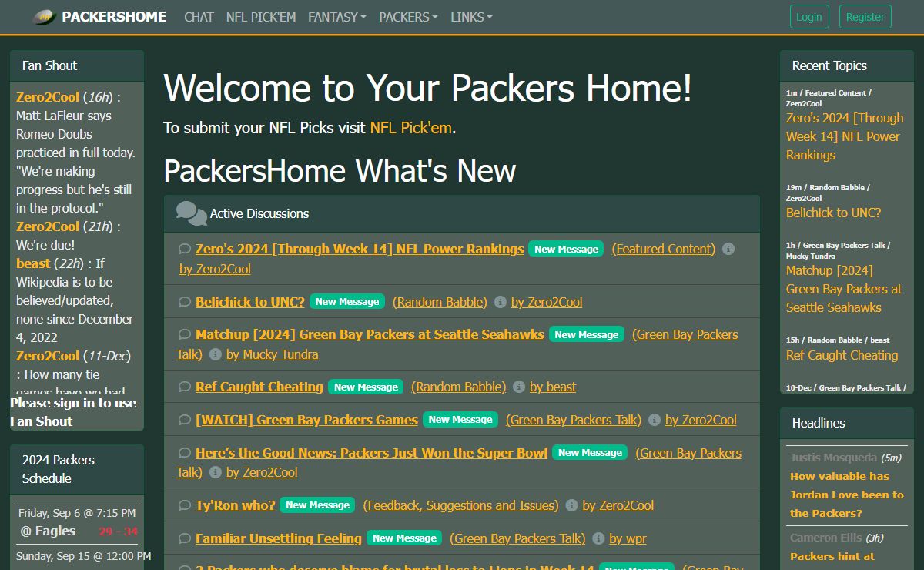This screenshot has width=924, height=570.
Task: Click info icon before by beast
Action: tap(519, 387)
